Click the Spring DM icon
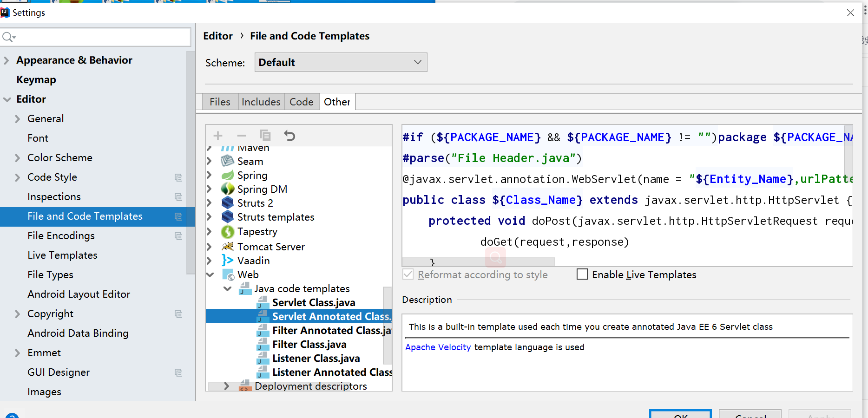 tap(227, 189)
